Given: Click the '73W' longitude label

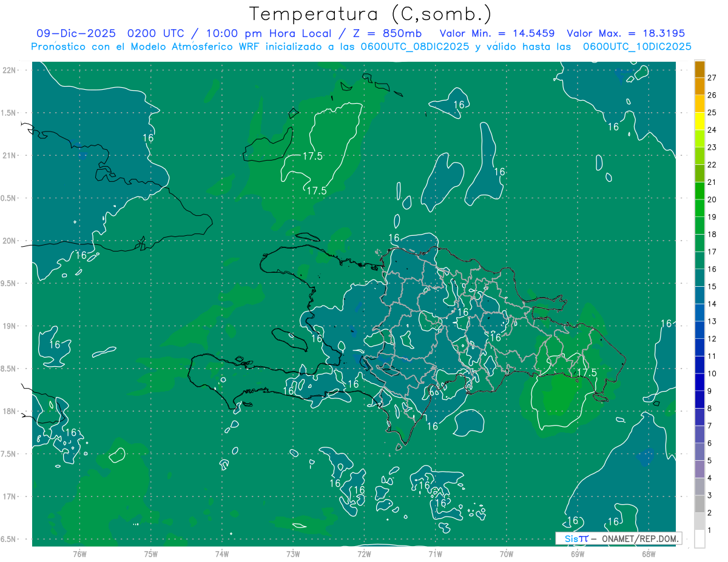Looking at the screenshot, I should point(293,554).
